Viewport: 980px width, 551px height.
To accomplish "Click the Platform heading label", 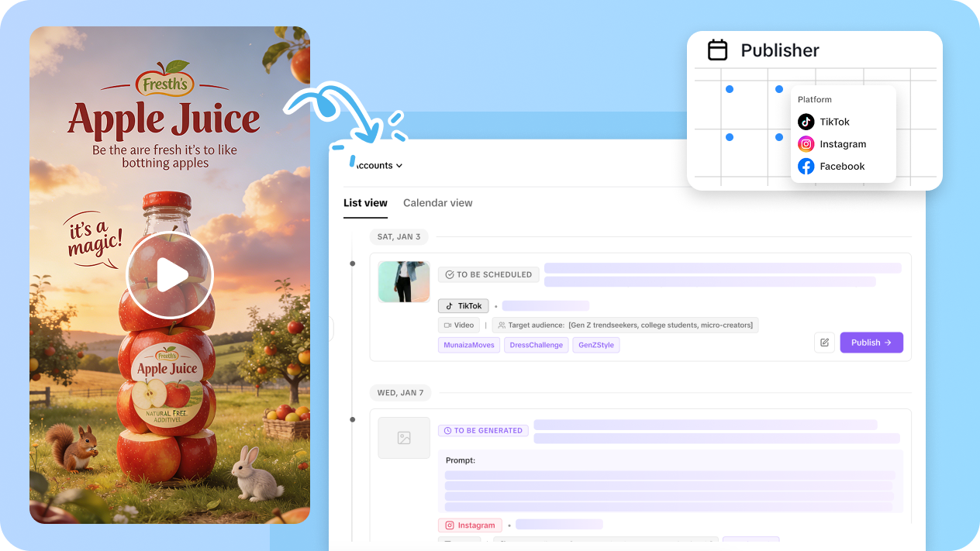I will click(815, 99).
